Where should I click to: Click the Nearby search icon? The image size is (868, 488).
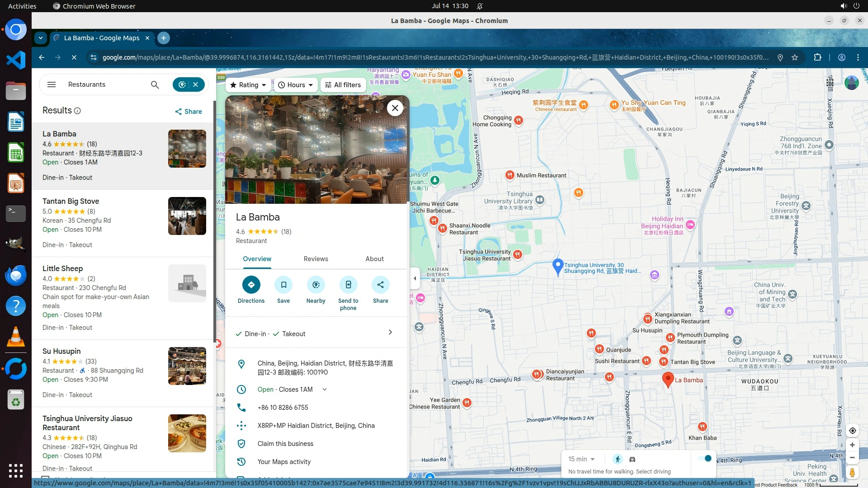[x=316, y=285]
